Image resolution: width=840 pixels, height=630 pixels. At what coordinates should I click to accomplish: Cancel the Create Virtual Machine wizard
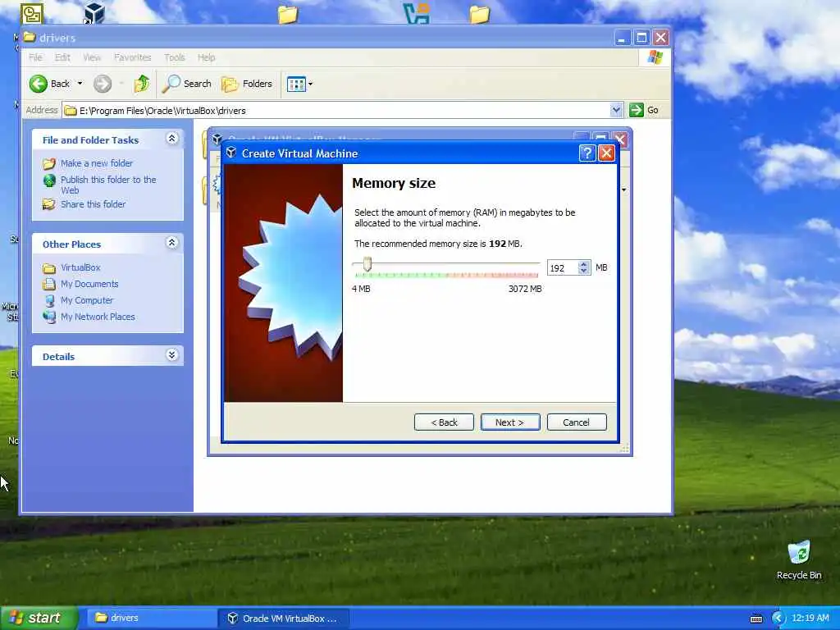[577, 422]
